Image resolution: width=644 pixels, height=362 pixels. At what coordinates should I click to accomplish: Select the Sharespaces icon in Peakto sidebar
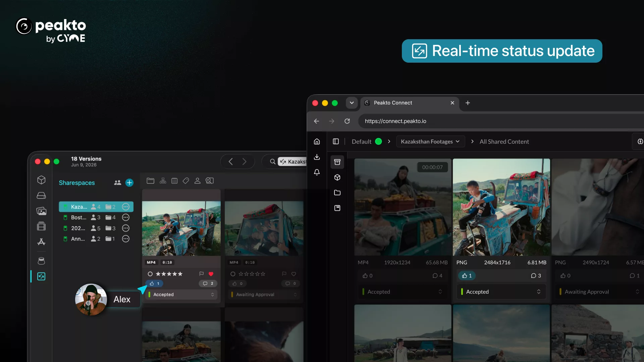pyautogui.click(x=41, y=276)
